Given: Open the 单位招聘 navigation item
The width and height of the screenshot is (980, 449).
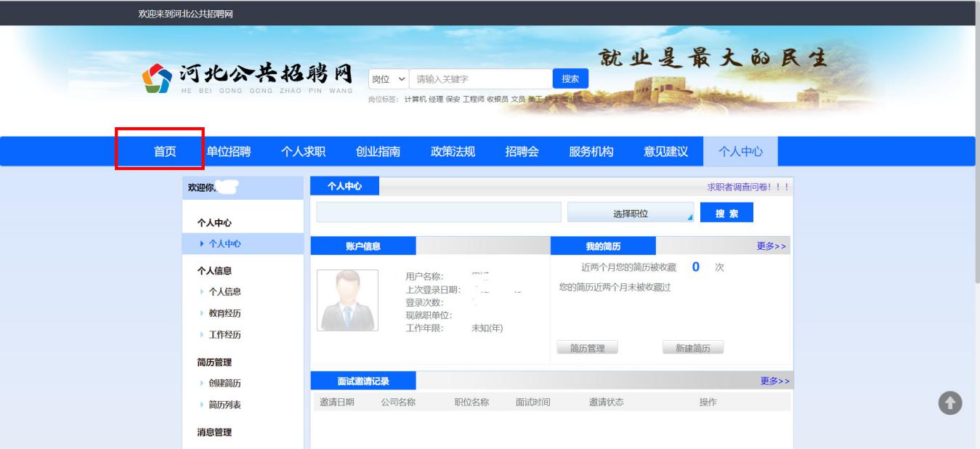Looking at the screenshot, I should point(229,151).
